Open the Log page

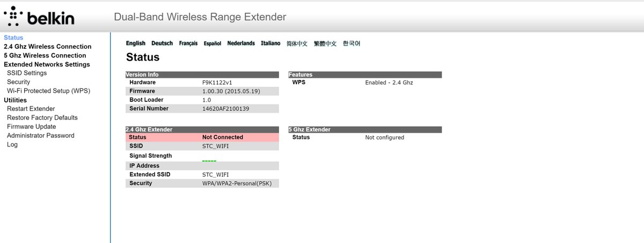click(12, 145)
